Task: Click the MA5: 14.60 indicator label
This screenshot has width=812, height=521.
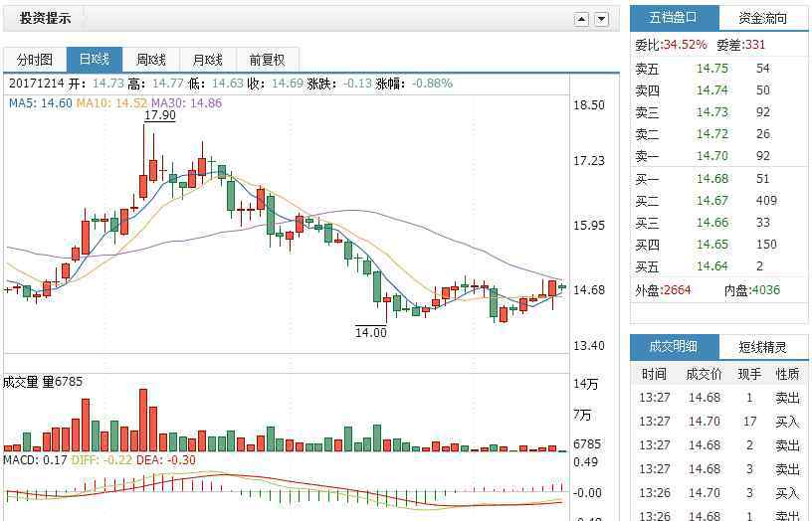Action: pyautogui.click(x=41, y=103)
